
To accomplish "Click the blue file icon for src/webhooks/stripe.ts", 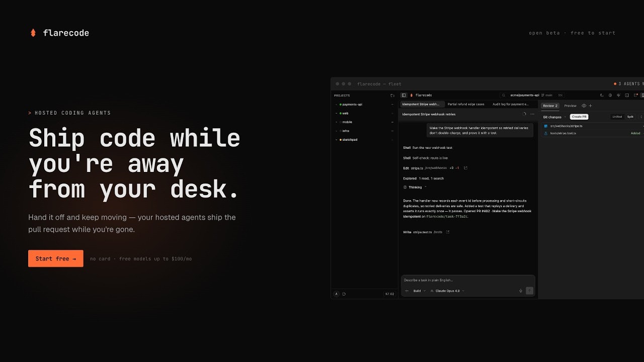I will coord(545,126).
